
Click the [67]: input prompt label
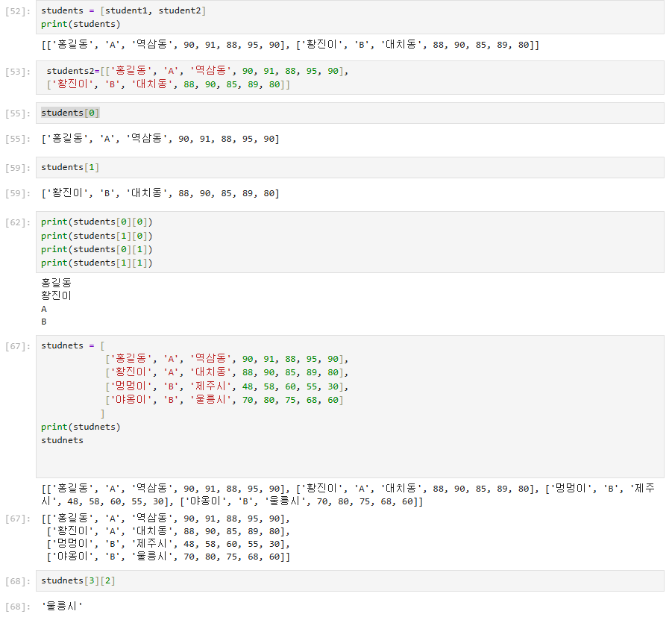[18, 346]
